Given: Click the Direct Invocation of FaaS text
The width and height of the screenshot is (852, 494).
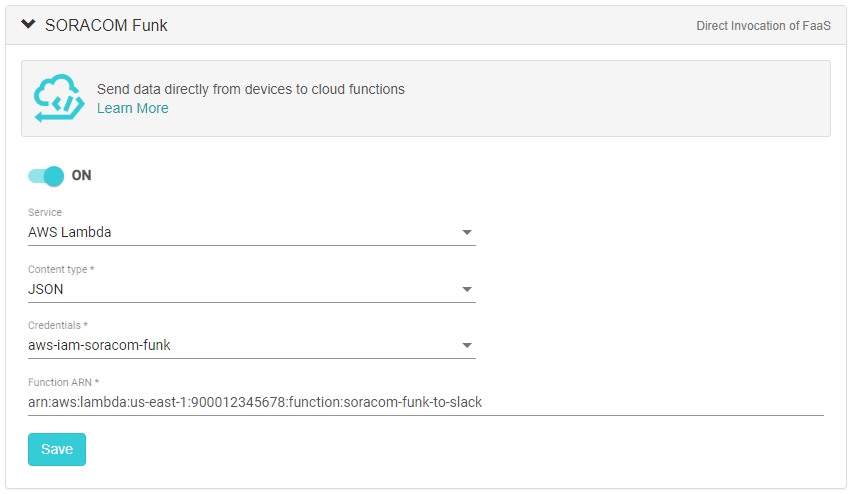Looking at the screenshot, I should 763,26.
